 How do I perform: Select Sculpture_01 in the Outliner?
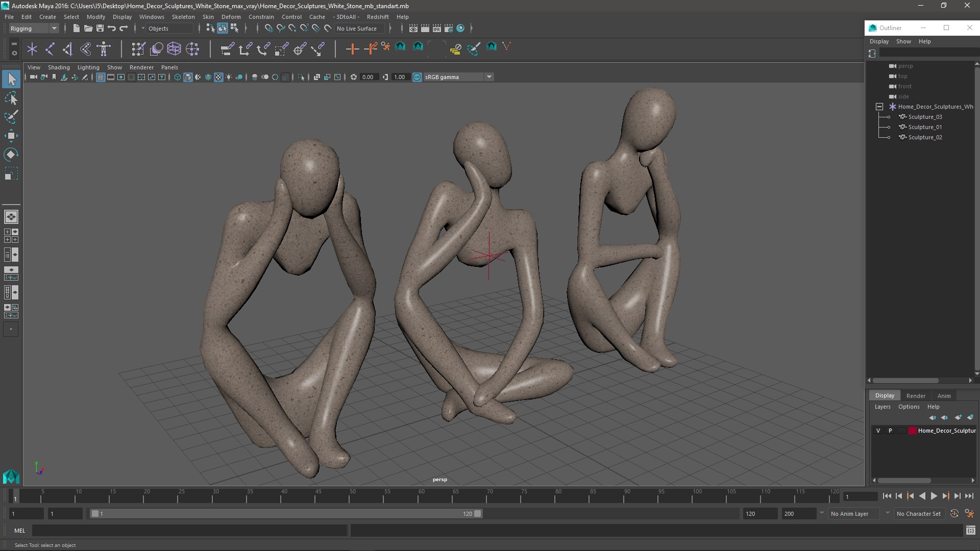click(x=925, y=127)
